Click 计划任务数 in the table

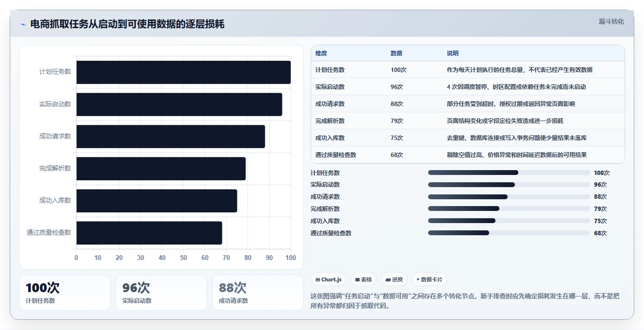click(330, 70)
